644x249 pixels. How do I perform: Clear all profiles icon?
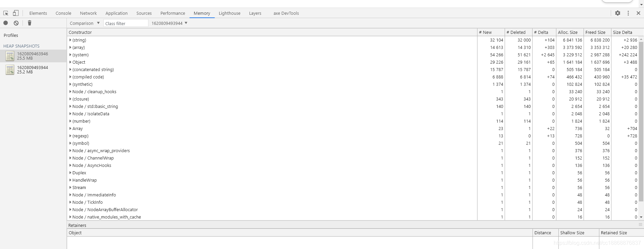tap(16, 23)
